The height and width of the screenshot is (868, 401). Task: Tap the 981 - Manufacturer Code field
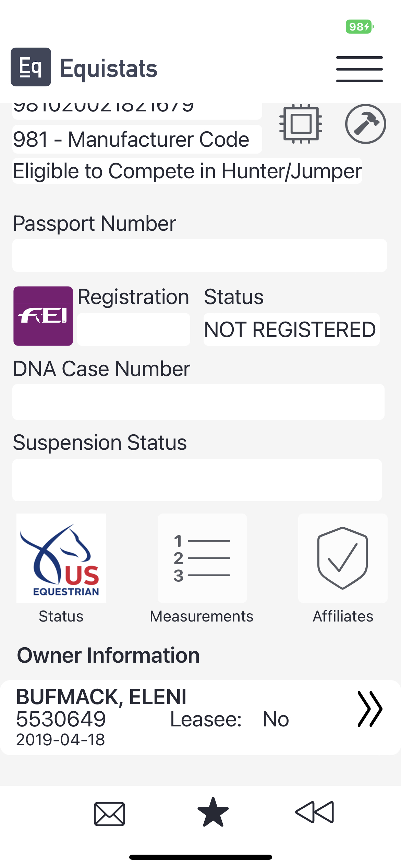tap(137, 140)
